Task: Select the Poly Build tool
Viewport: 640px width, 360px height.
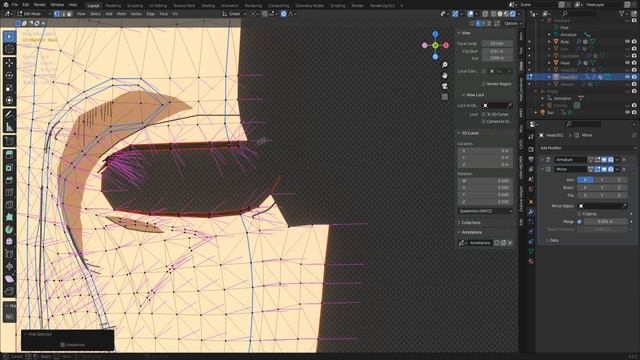Action: pos(9,217)
